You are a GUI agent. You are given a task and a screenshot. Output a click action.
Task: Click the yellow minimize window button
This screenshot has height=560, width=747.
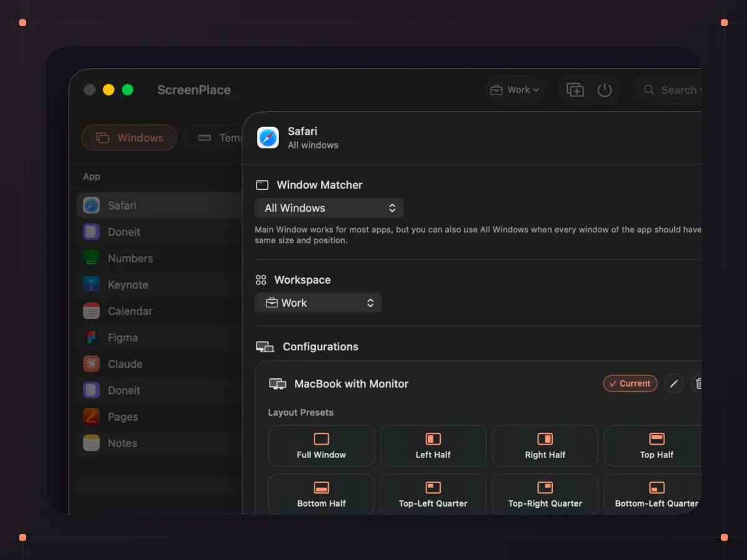[108, 90]
